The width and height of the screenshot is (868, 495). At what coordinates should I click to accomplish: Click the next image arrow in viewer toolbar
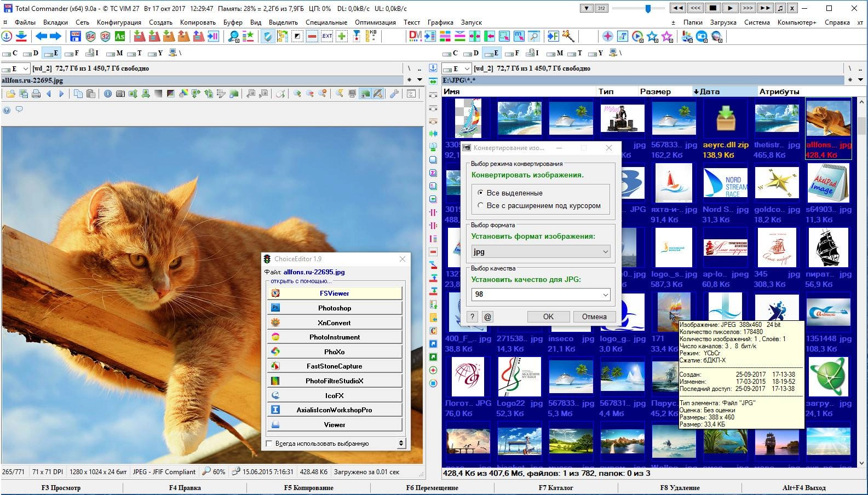(61, 94)
